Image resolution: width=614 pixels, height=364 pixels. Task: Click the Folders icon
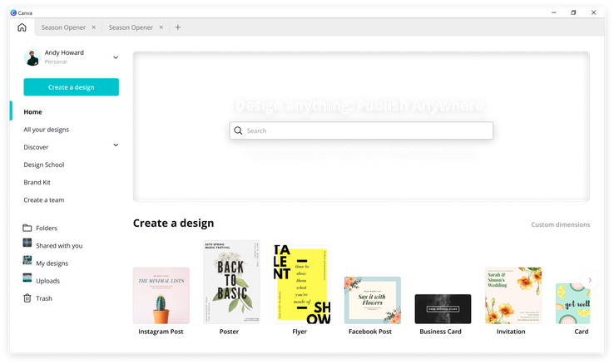click(27, 228)
